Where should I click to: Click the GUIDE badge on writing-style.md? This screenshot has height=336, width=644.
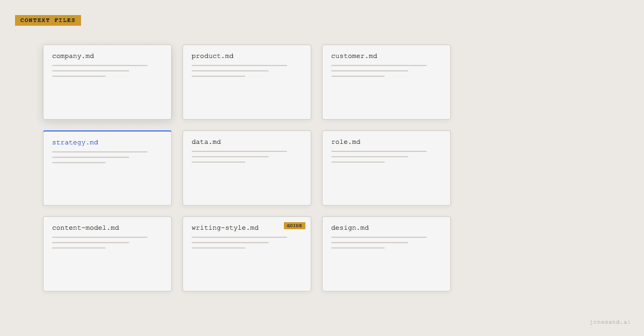[295, 225]
